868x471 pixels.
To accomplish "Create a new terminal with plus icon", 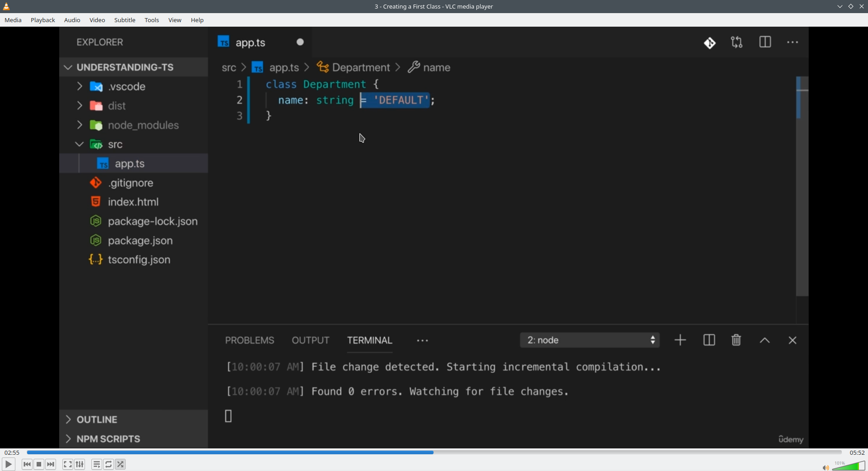I will coord(680,340).
